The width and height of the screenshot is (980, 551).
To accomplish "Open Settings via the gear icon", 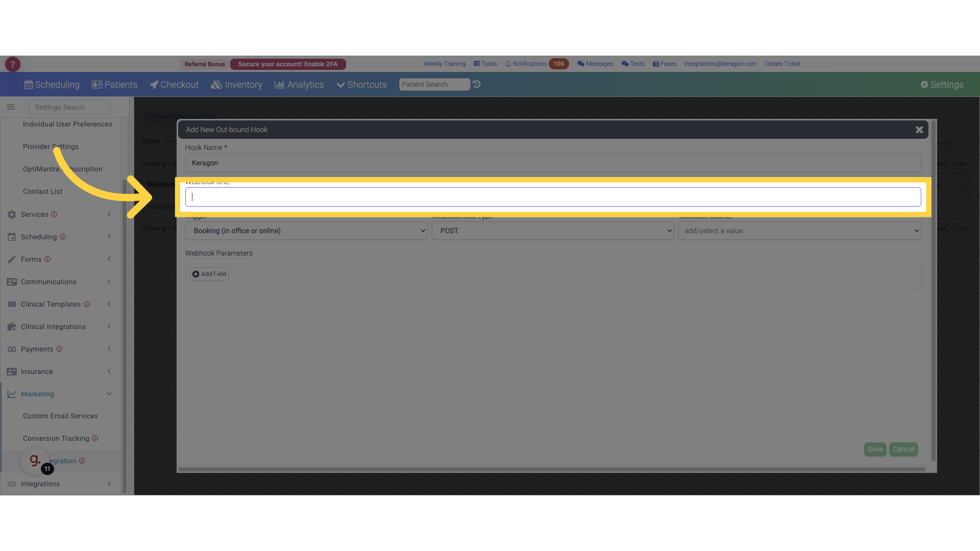I will click(x=925, y=85).
